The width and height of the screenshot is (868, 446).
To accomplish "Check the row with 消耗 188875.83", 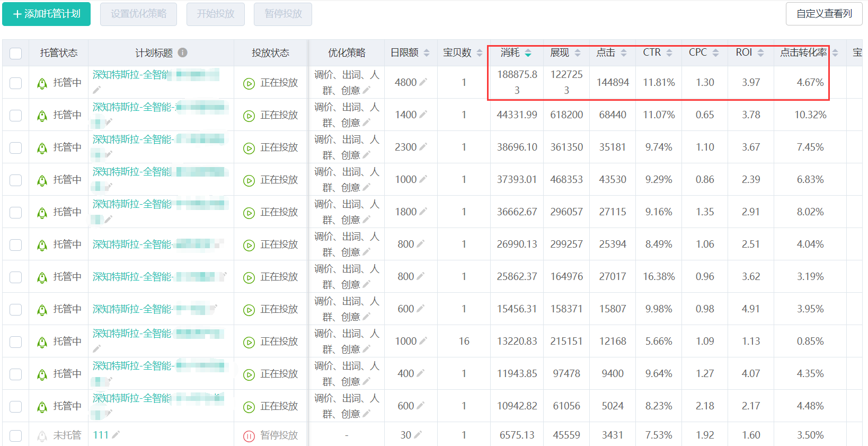I will point(16,83).
